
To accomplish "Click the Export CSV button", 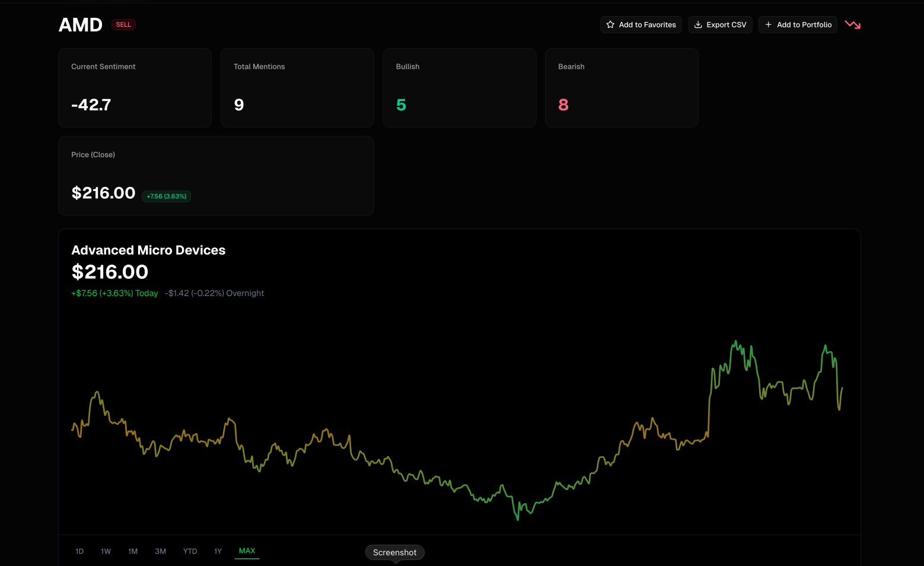I will click(720, 24).
